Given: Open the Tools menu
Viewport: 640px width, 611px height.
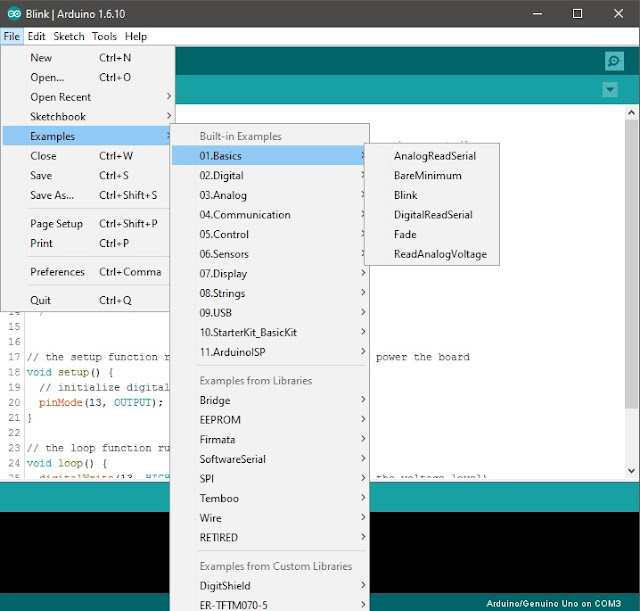Looking at the screenshot, I should [104, 36].
